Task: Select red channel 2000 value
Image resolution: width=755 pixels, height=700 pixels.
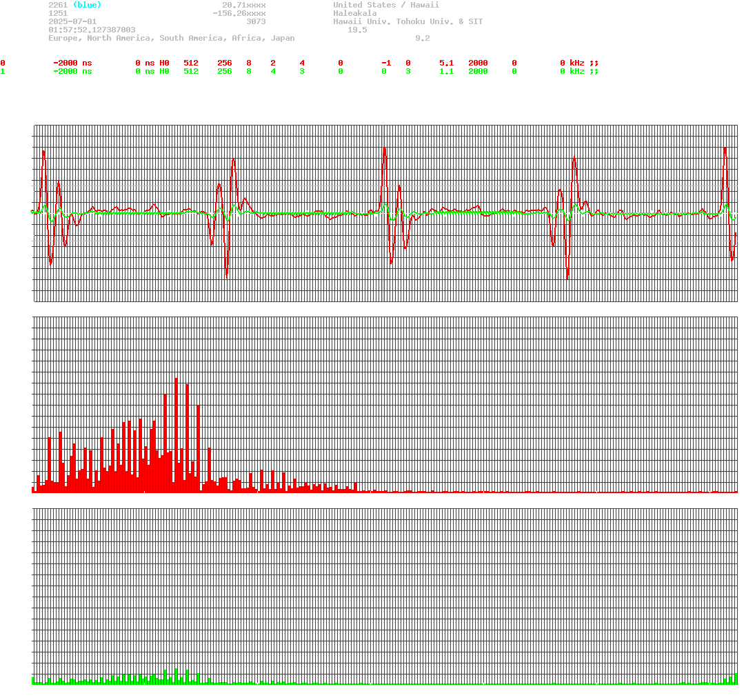Action: pyautogui.click(x=478, y=63)
